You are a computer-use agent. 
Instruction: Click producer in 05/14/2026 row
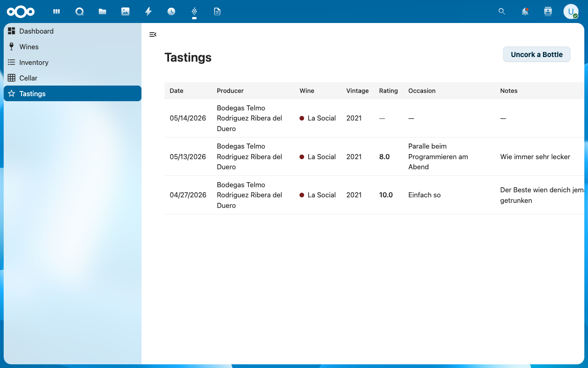click(x=249, y=118)
